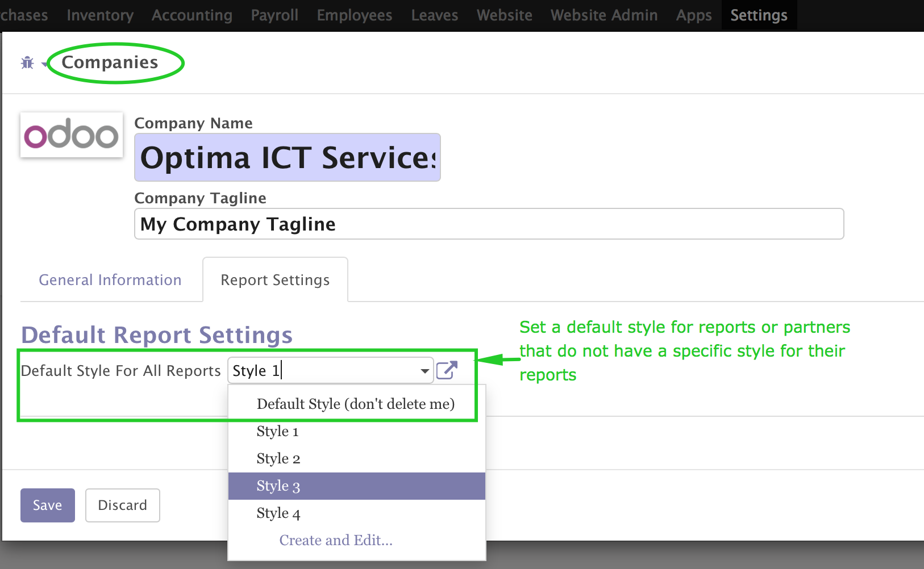Open the Website Admin menu

(604, 15)
